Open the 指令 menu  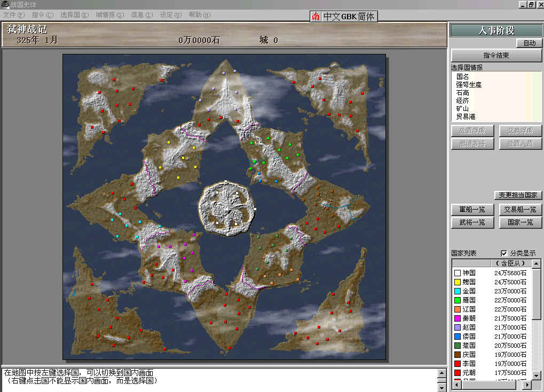click(43, 15)
